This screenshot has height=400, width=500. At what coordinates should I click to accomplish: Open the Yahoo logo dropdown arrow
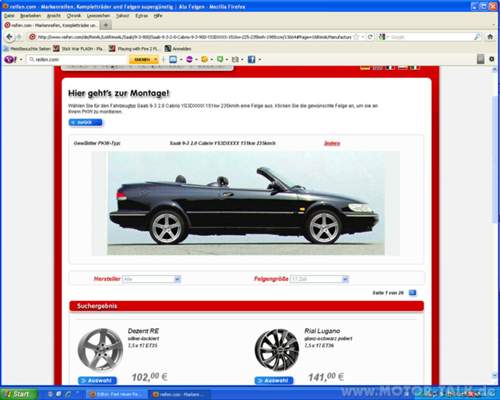pyautogui.click(x=21, y=60)
